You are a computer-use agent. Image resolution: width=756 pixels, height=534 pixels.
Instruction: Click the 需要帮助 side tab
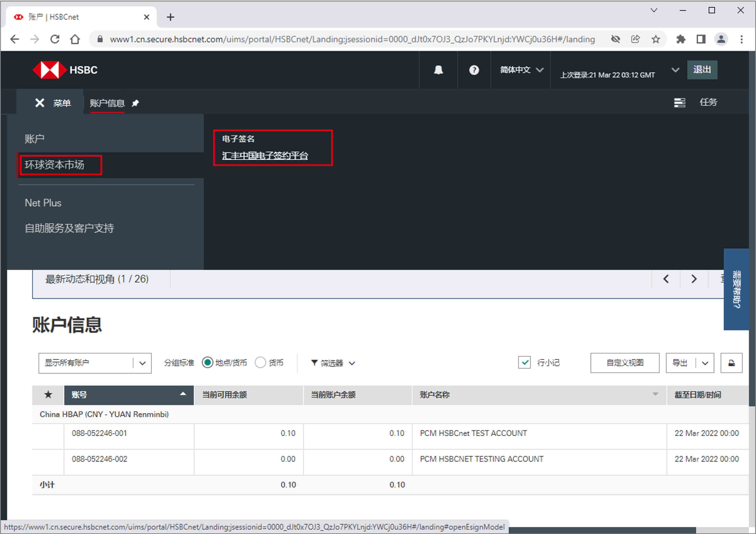736,289
